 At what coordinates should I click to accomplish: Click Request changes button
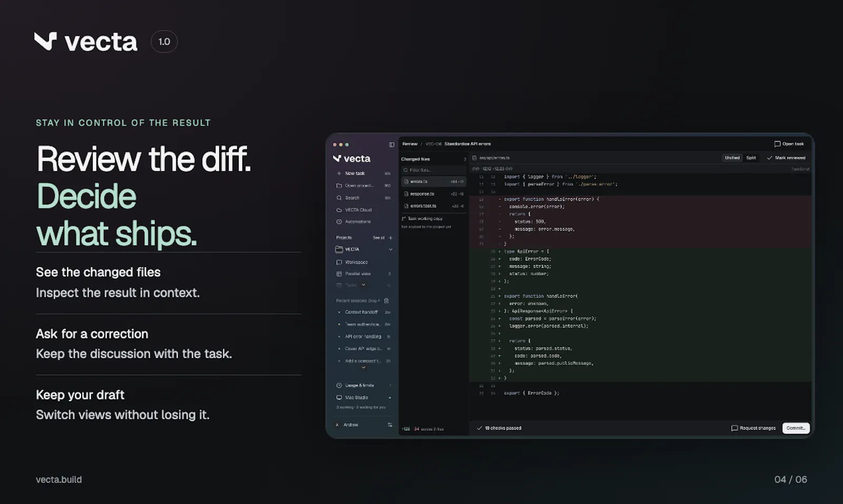click(753, 428)
